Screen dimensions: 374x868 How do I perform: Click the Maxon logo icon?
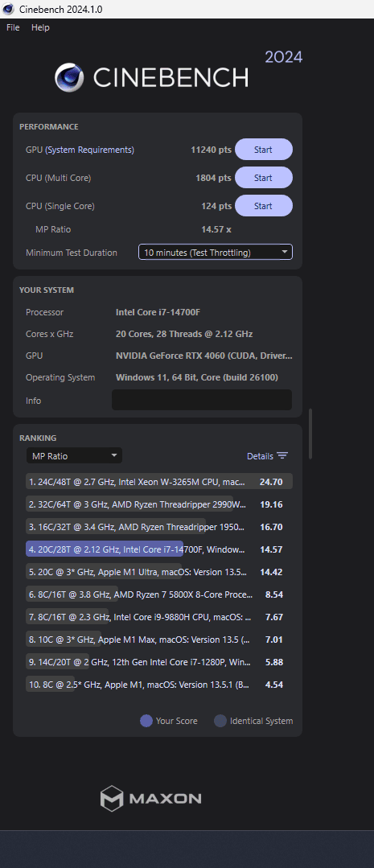(111, 798)
